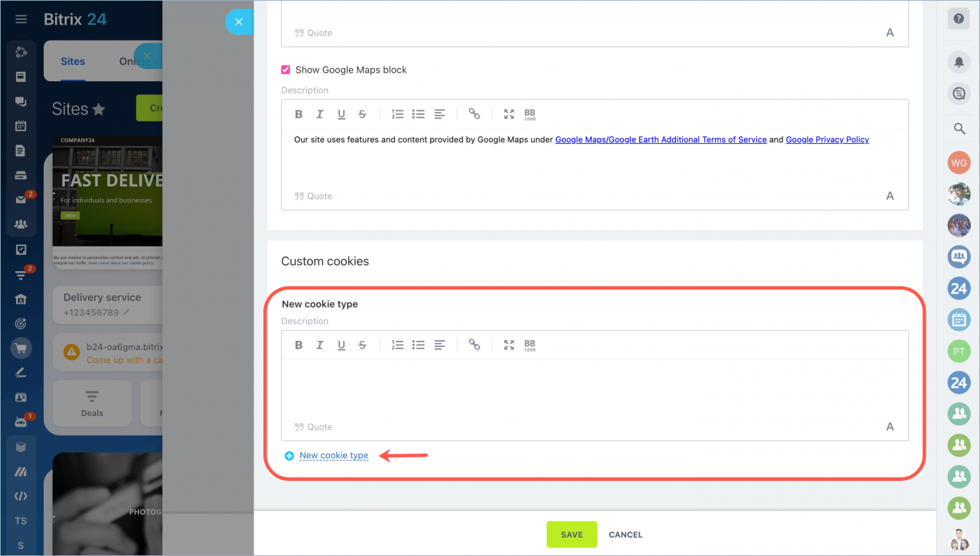Viewport: 980px width, 556px height.
Task: Open the Documents sidebar icon
Action: tap(21, 151)
